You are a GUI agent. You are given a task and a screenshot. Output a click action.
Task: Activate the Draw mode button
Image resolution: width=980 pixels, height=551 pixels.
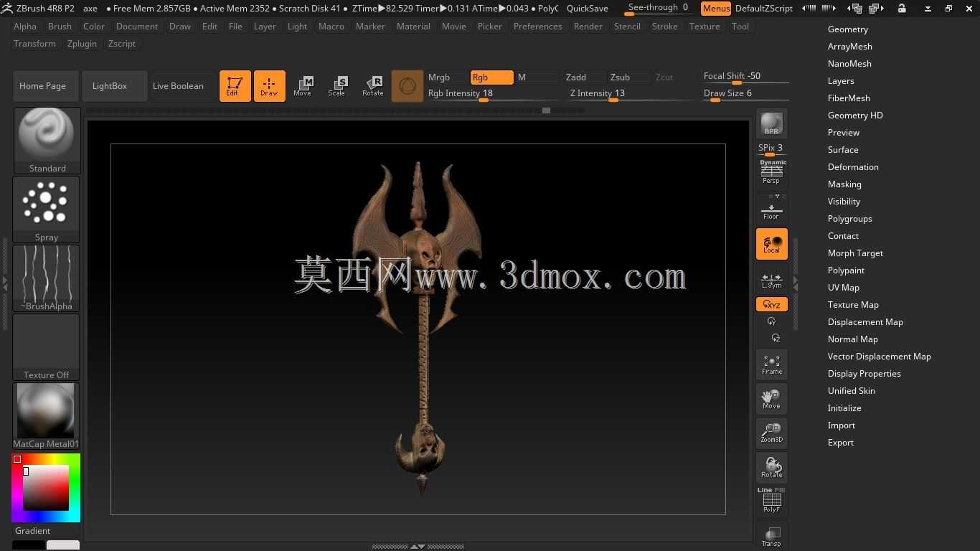click(x=270, y=86)
